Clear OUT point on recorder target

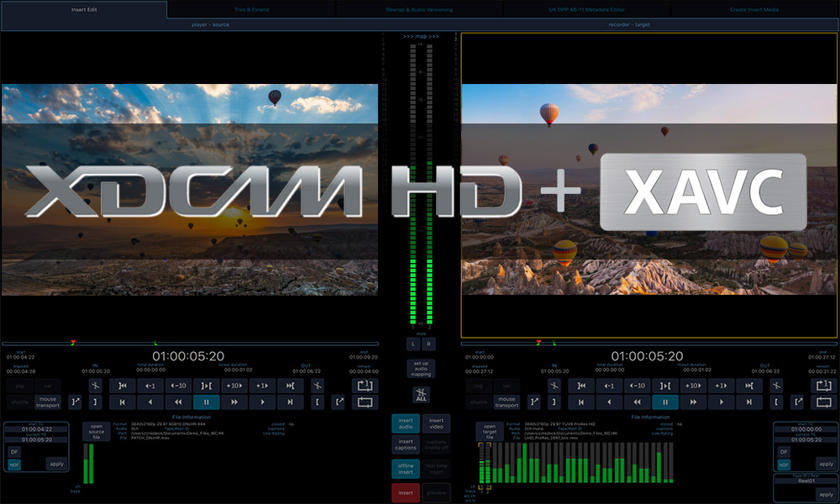point(776,386)
